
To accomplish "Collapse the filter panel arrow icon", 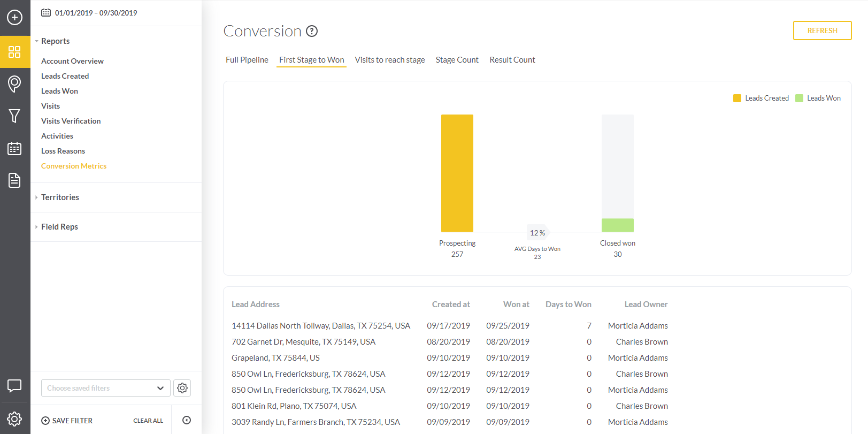I will point(187,420).
